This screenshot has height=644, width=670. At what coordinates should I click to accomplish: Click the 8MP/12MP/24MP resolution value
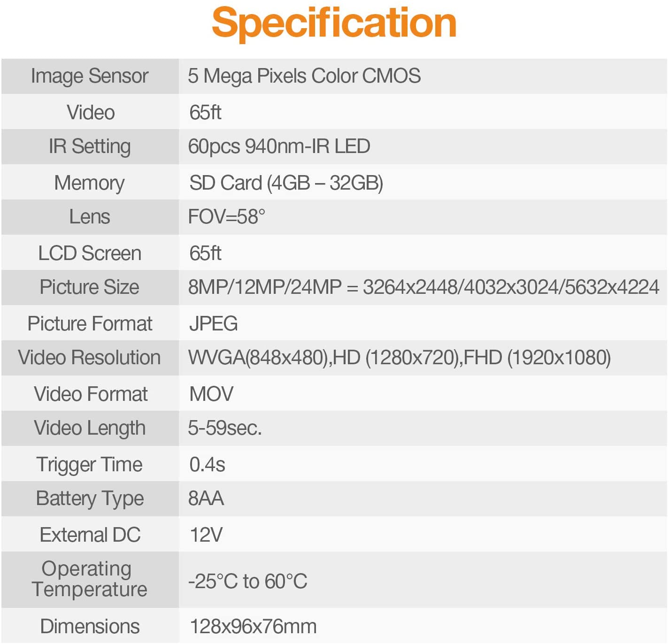[x=424, y=287]
